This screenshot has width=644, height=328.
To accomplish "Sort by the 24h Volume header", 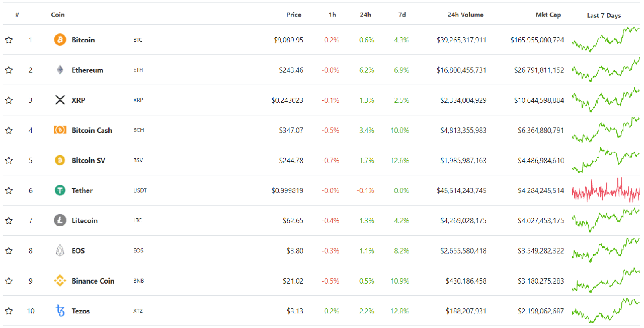I will (465, 15).
